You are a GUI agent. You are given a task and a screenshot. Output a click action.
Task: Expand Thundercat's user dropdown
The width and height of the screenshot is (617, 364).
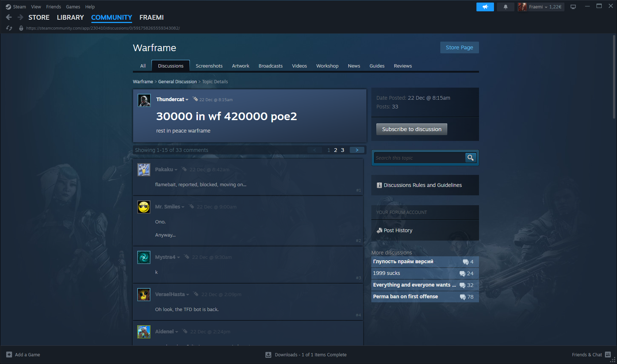[x=187, y=100]
